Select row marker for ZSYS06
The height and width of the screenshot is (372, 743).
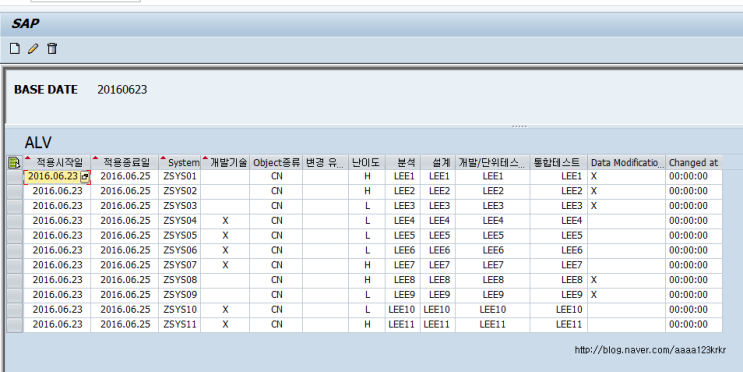pos(15,250)
